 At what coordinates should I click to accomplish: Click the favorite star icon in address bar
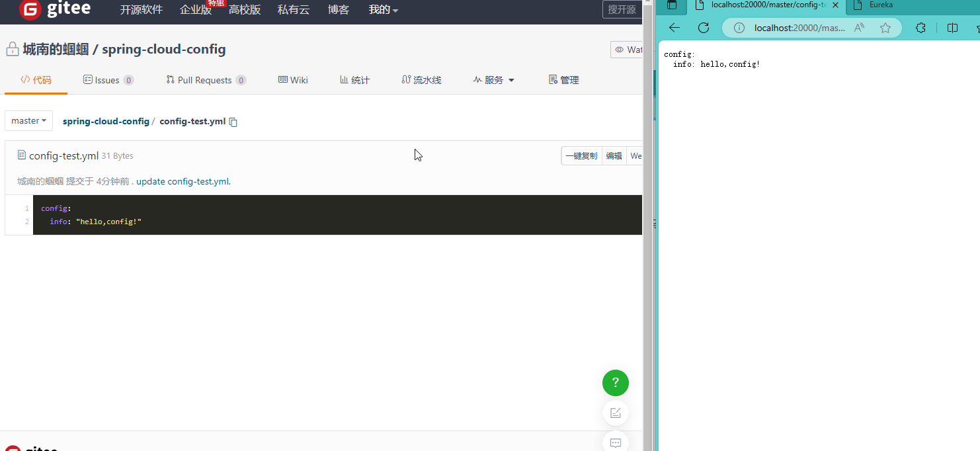click(x=885, y=28)
